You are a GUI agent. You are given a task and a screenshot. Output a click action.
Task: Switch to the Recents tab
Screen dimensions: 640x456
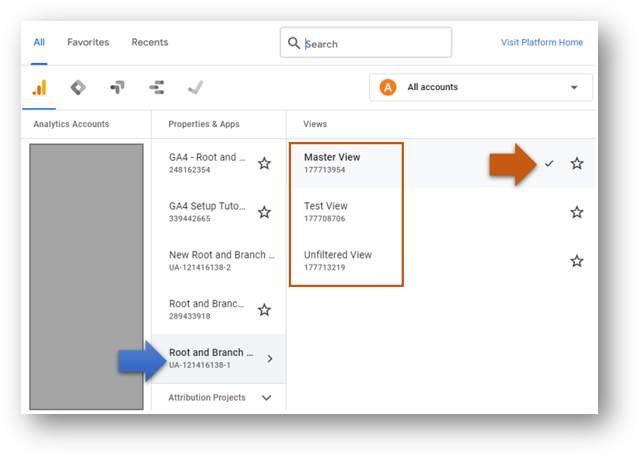pyautogui.click(x=150, y=42)
